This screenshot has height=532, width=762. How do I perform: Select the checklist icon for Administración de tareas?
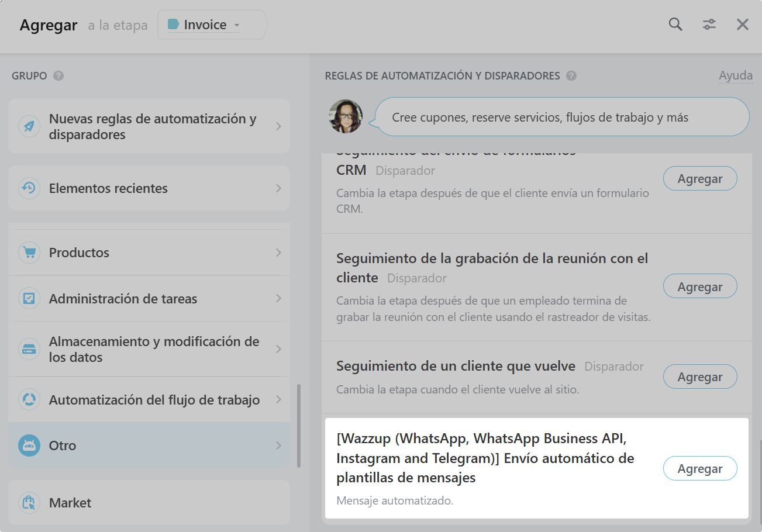tap(29, 299)
